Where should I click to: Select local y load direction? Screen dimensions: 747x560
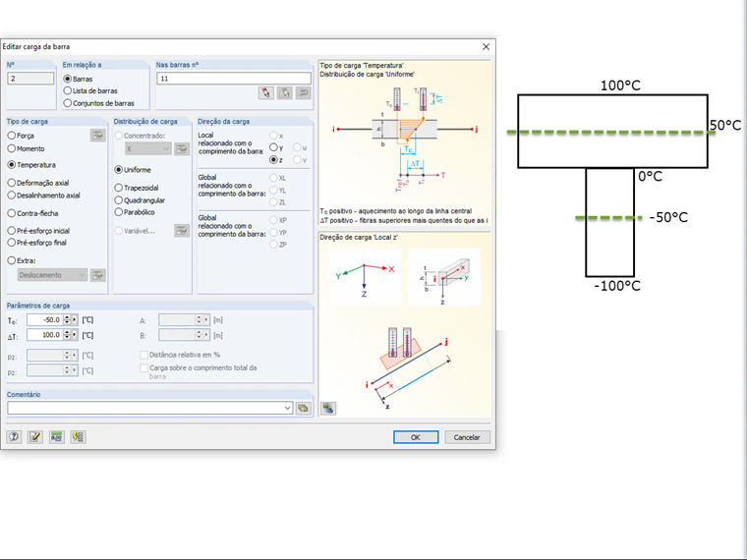[x=273, y=147]
